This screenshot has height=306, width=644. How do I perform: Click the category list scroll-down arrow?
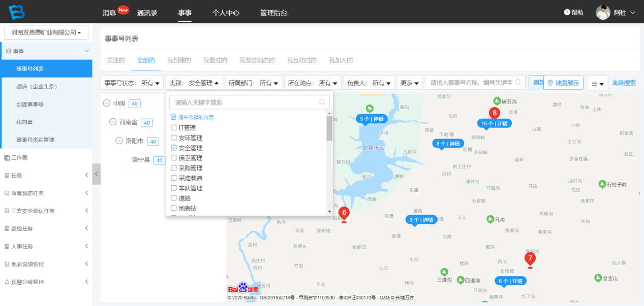(329, 212)
